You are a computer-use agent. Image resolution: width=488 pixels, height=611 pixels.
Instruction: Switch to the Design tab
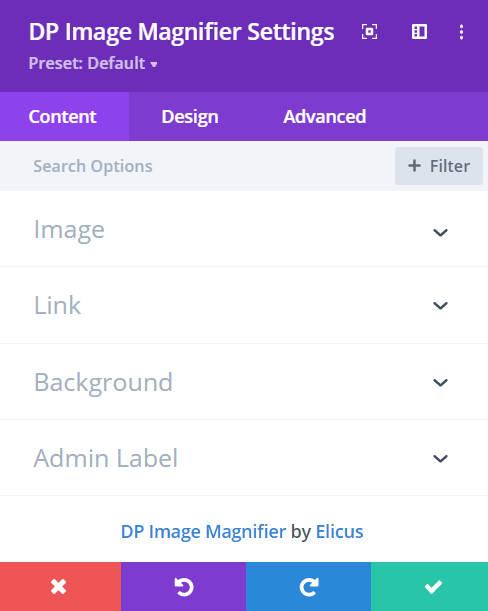[x=190, y=117]
